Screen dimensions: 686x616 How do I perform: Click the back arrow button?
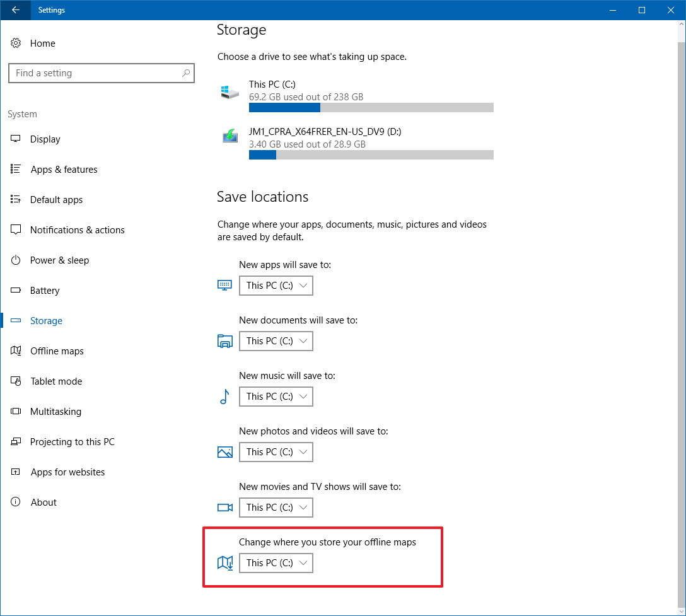coord(15,10)
